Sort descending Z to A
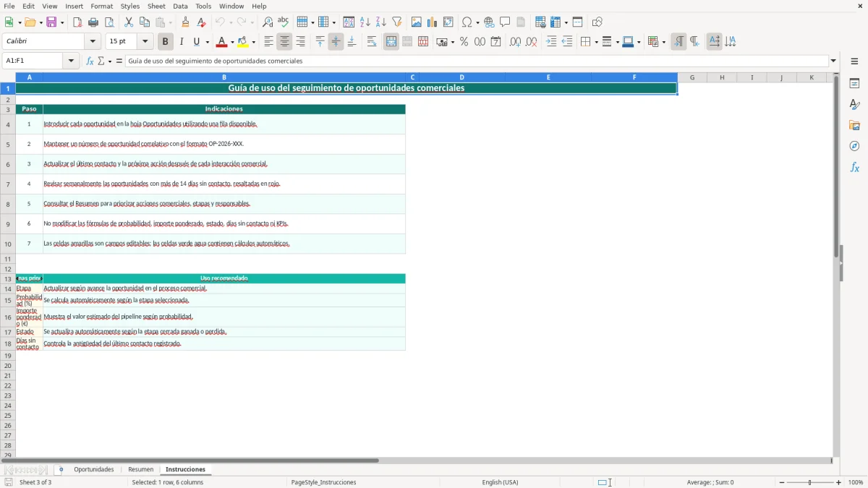 point(381,22)
